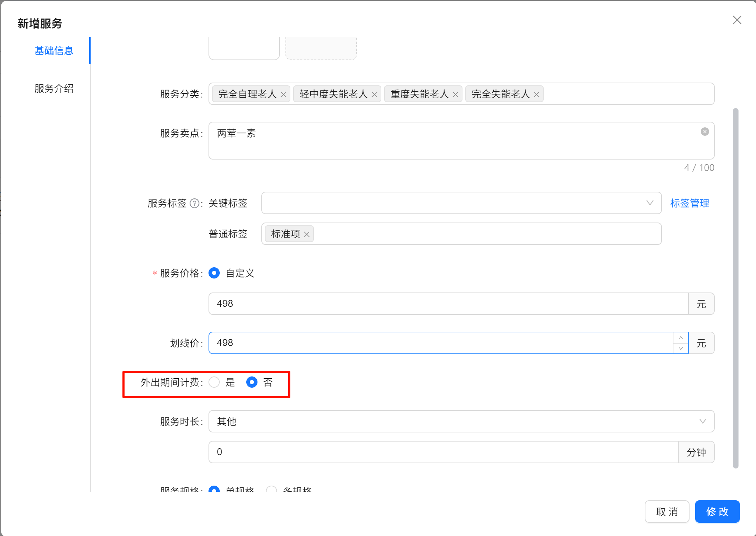Close the 新增服务 dialog
The width and height of the screenshot is (756, 536).
(737, 20)
